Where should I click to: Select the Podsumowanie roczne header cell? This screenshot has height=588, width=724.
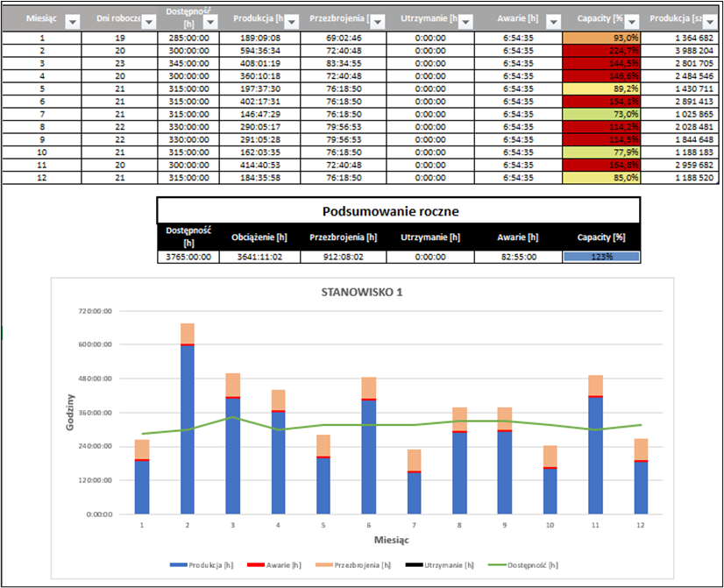tap(398, 210)
